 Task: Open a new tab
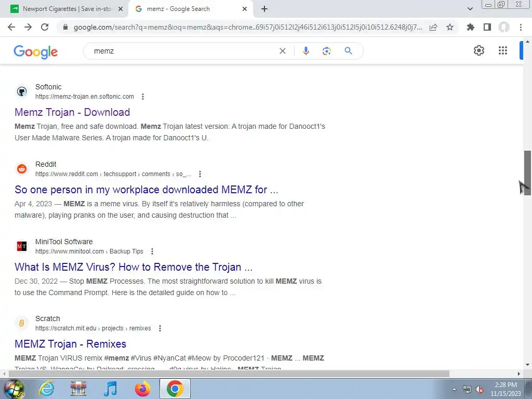pyautogui.click(x=264, y=9)
